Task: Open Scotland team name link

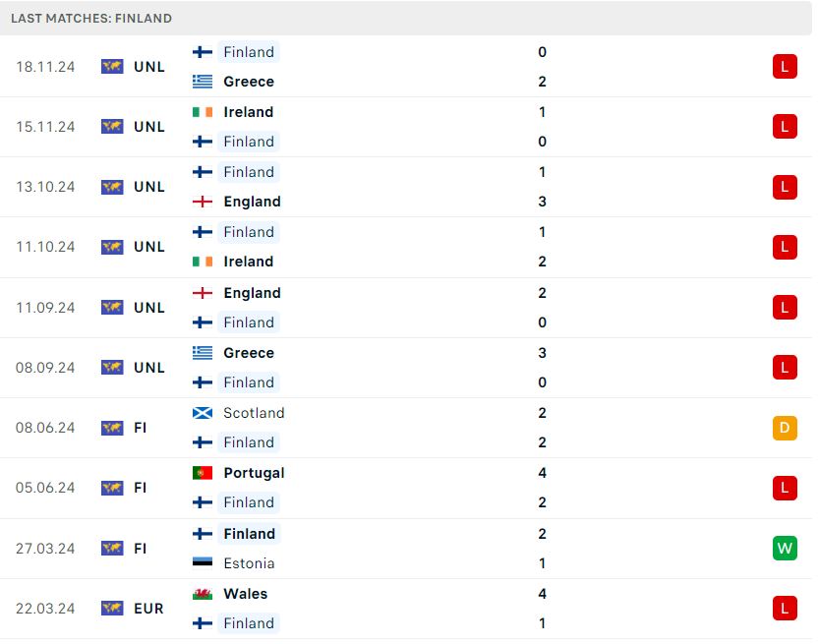Action: tap(254, 413)
